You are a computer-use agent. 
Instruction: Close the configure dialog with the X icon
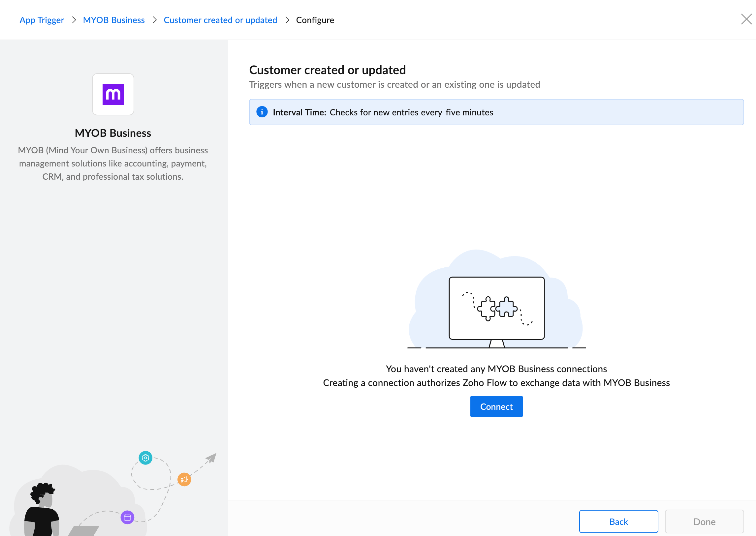tap(746, 19)
